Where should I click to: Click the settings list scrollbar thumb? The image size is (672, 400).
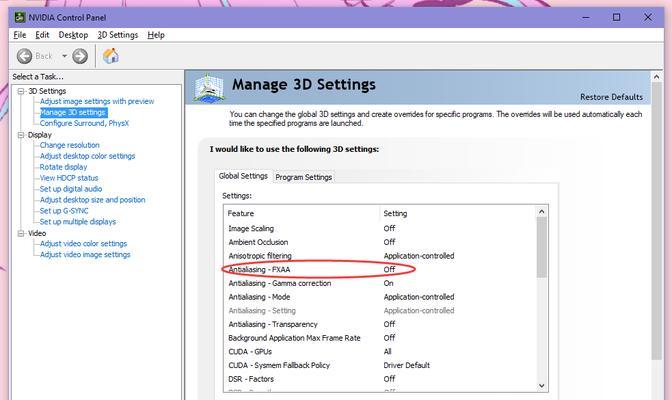pos(541,247)
